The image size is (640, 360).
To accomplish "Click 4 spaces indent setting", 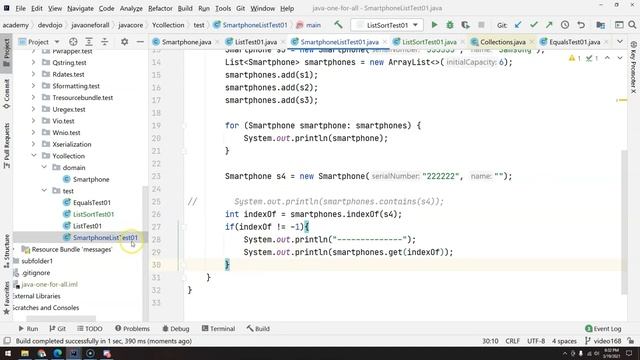I will (x=564, y=341).
